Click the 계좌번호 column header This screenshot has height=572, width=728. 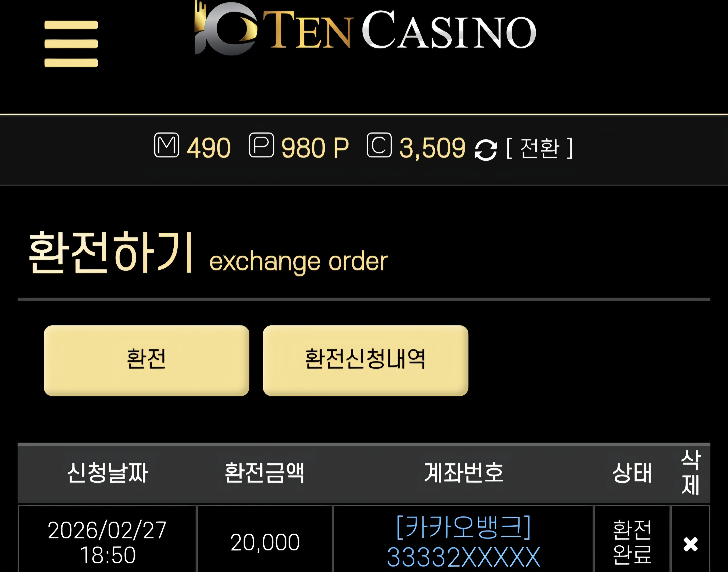point(464,473)
